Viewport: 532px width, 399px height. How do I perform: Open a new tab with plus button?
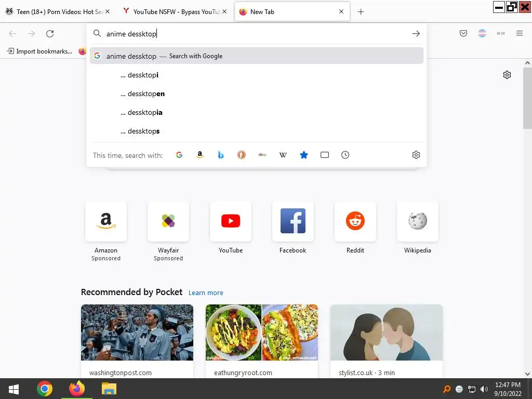click(x=361, y=12)
